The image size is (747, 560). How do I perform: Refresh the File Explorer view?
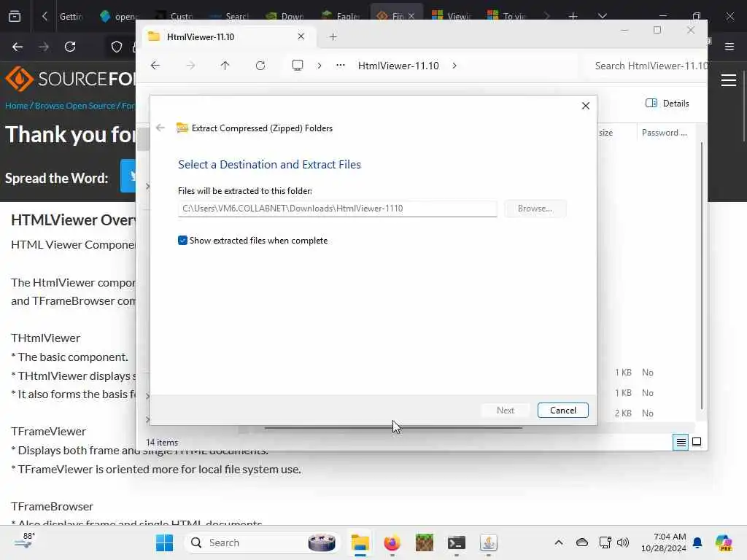(260, 66)
